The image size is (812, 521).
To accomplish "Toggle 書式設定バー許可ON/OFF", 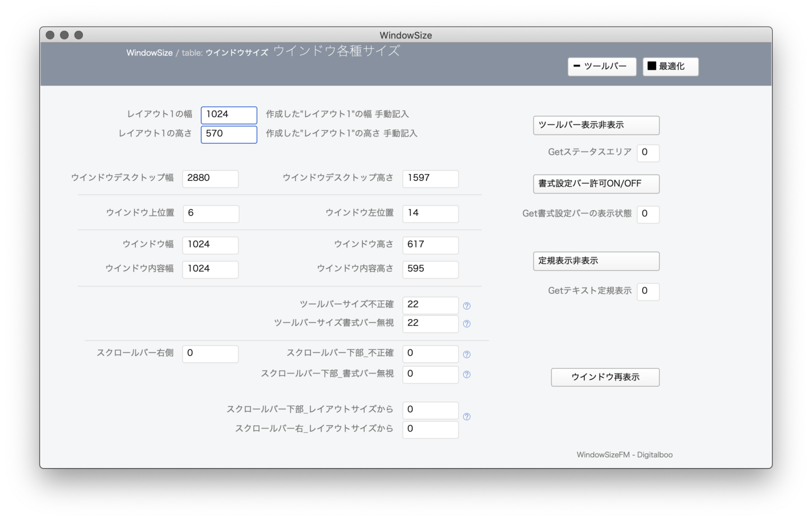I will pos(596,184).
